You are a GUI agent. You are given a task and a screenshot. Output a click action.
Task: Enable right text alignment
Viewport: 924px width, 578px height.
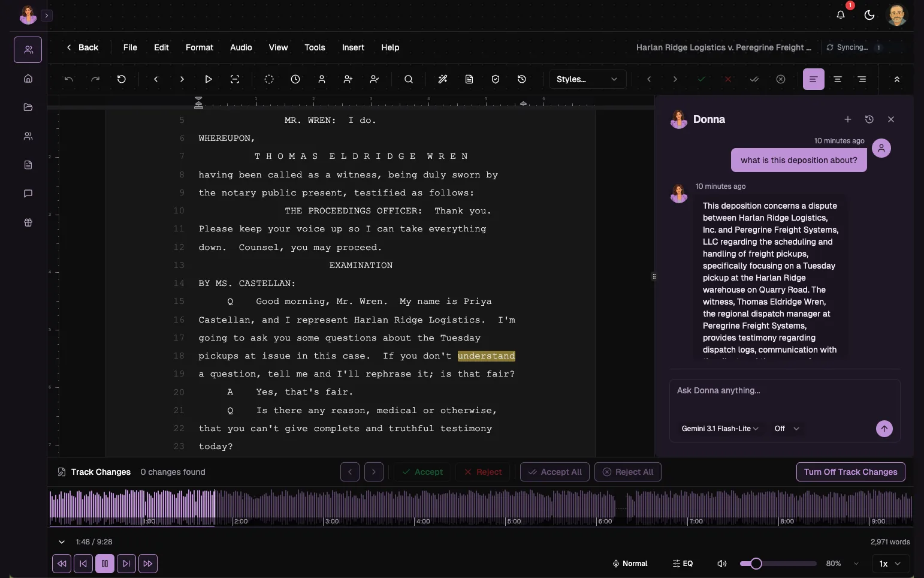(862, 79)
